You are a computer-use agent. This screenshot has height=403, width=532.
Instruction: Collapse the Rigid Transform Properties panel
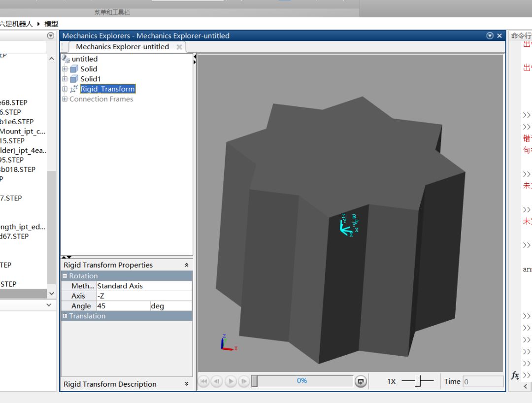186,265
